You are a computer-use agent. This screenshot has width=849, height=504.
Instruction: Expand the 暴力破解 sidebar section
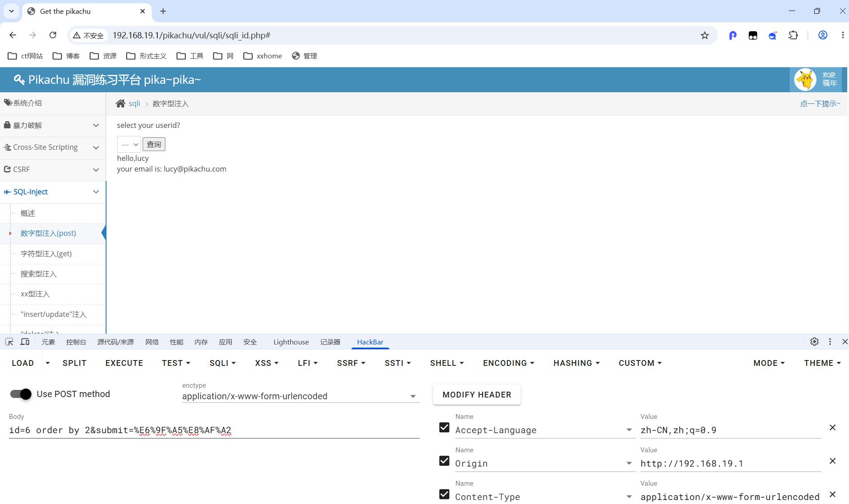point(53,125)
